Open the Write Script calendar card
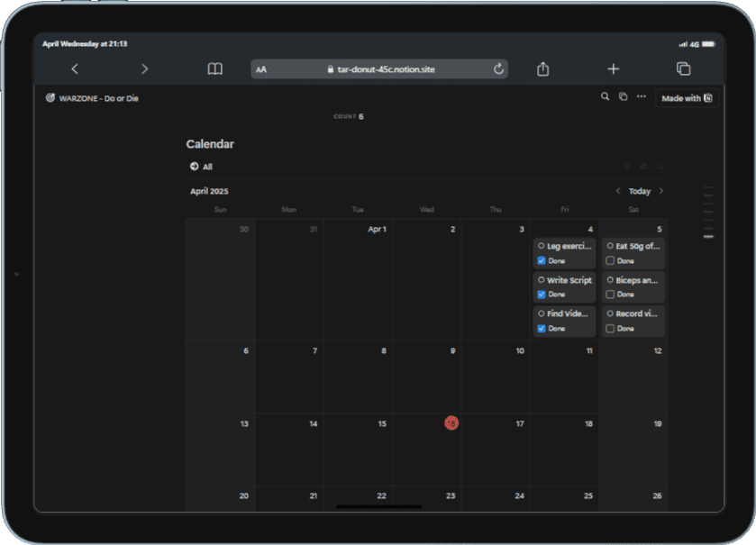This screenshot has width=756, height=545. 565,286
